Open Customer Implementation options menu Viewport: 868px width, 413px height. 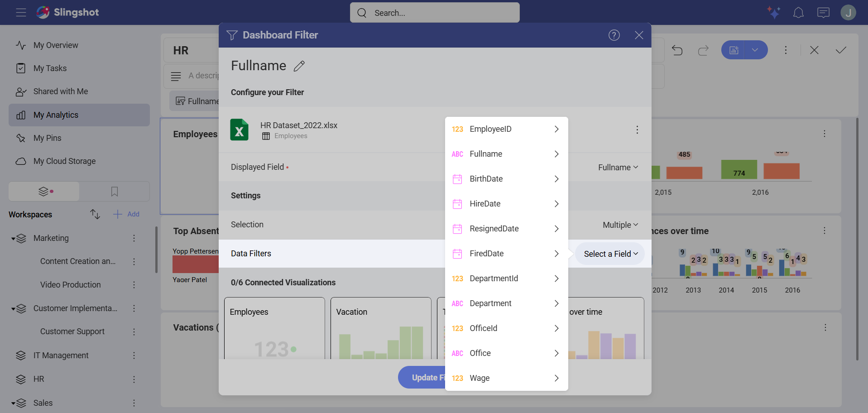point(134,308)
